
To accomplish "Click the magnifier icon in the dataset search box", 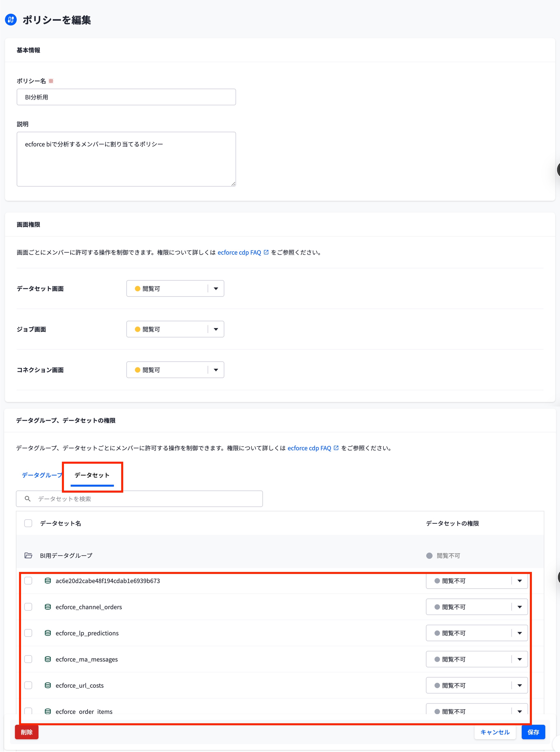I will click(x=28, y=499).
